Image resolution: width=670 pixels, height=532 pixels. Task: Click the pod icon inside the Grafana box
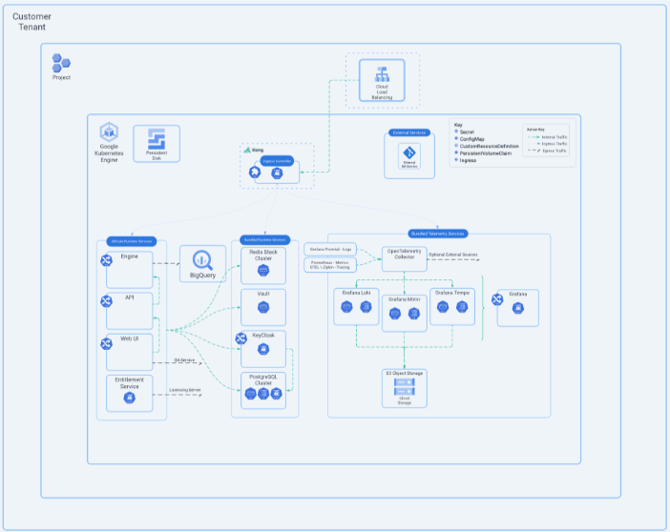point(518,308)
